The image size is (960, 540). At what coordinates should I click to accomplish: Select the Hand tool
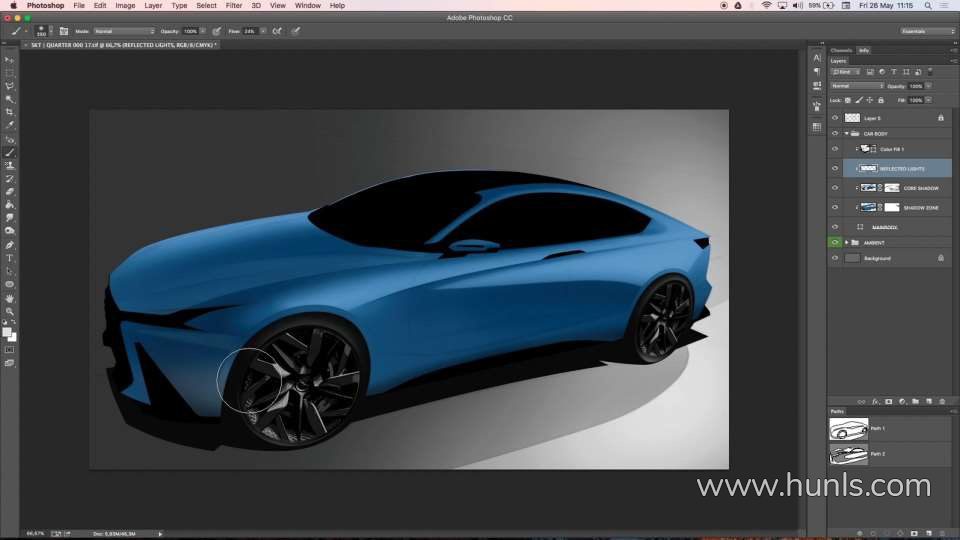coord(10,298)
